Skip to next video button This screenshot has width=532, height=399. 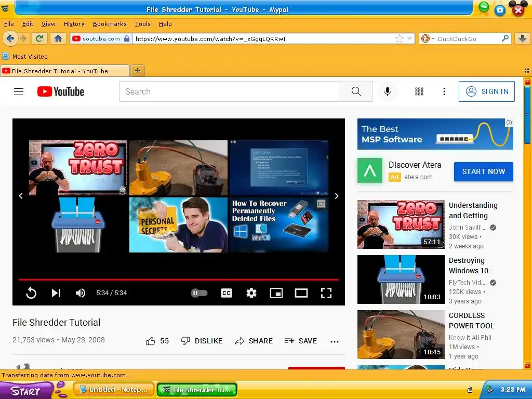(x=56, y=293)
